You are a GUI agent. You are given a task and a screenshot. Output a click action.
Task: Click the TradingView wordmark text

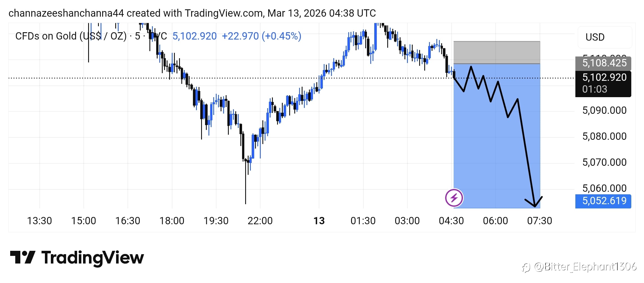[93, 258]
